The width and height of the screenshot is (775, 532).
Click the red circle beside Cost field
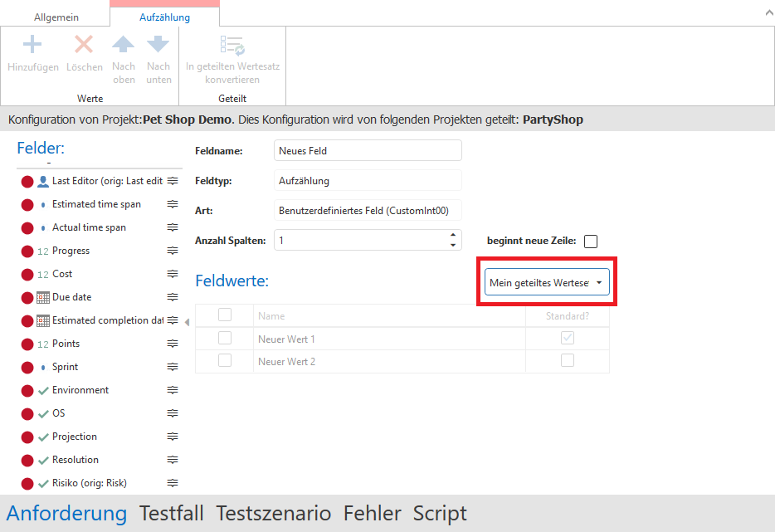27,274
